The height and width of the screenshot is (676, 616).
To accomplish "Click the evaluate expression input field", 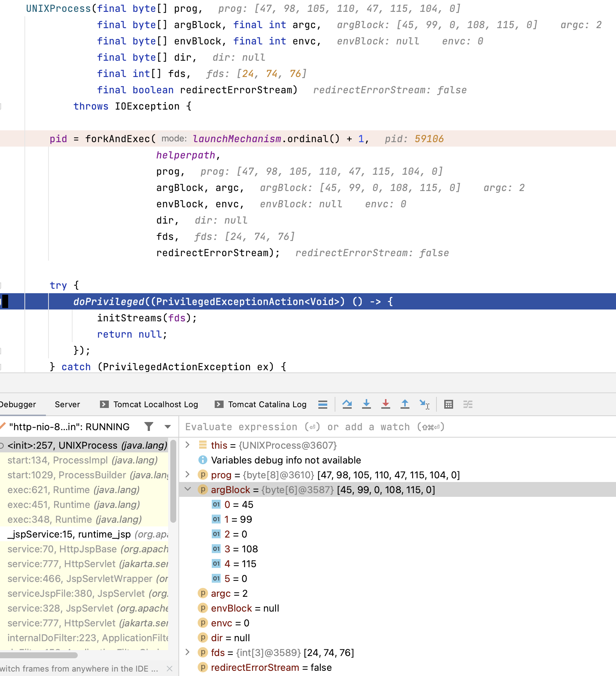I will pyautogui.click(x=398, y=427).
